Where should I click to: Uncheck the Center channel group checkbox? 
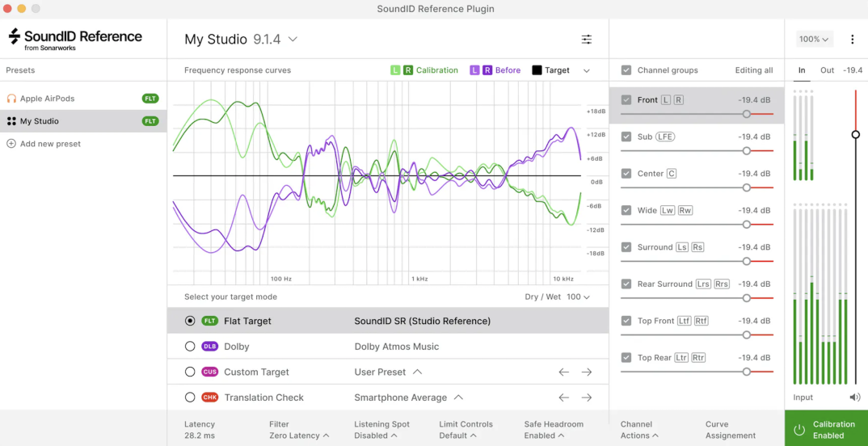point(626,174)
